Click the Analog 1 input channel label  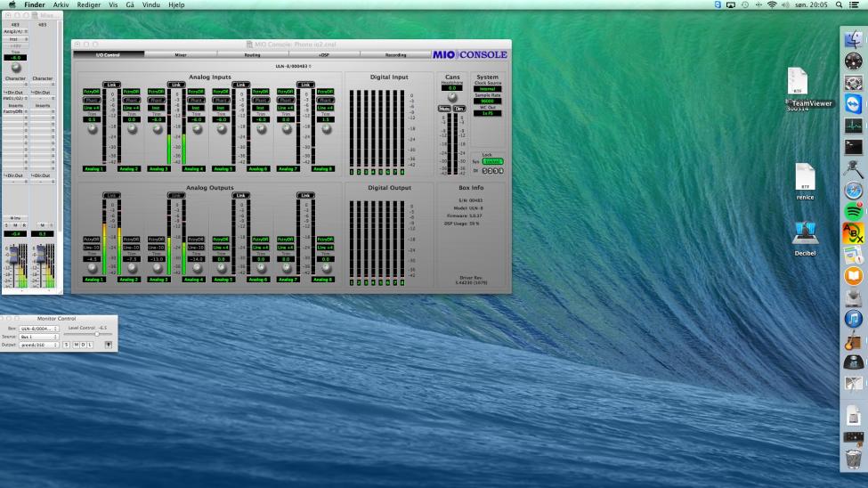coord(94,168)
